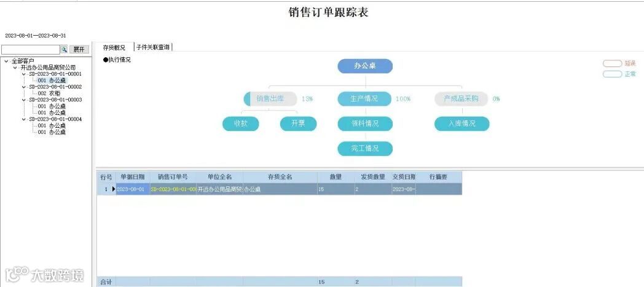The image size is (644, 287).
Task: Select order SD-2023-08-01-00004 in the tree
Action: (55, 119)
